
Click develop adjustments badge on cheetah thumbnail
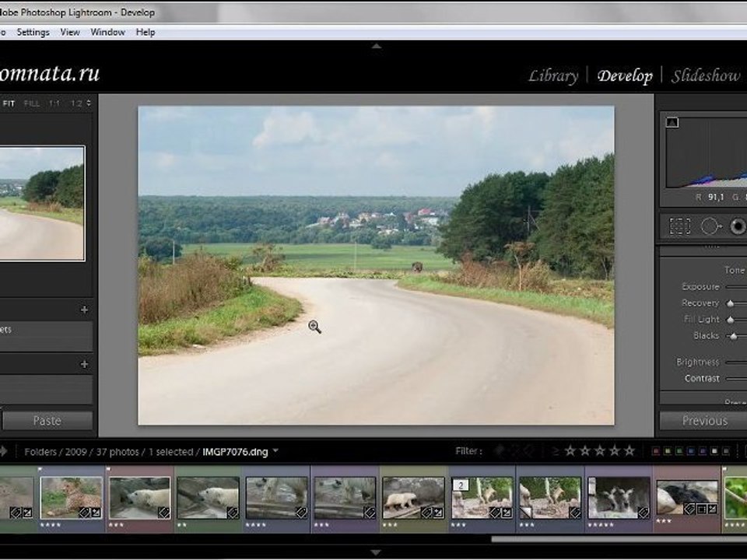96,513
